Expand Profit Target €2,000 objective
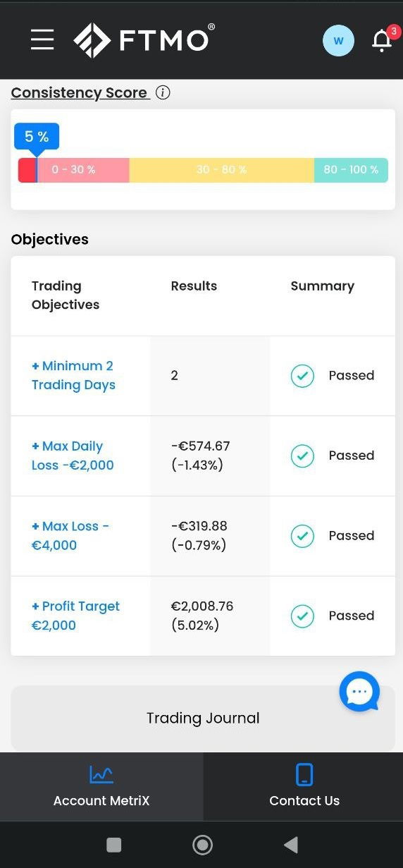This screenshot has height=868, width=403. 75,616
